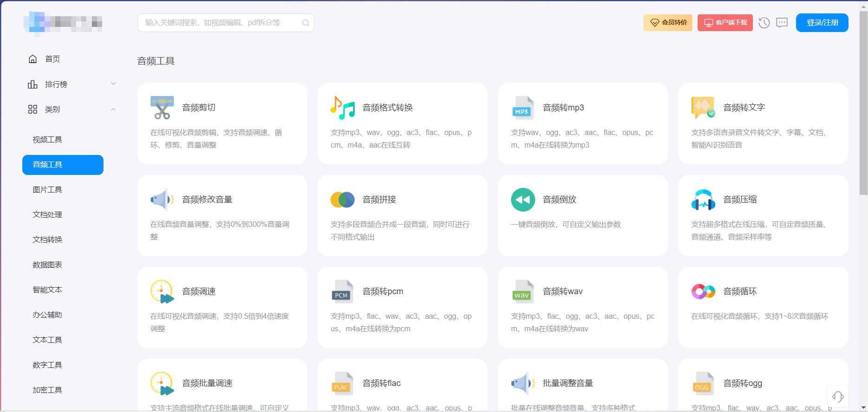868x412 pixels.
Task: Click the home icon beside 首页
Action: click(32, 59)
